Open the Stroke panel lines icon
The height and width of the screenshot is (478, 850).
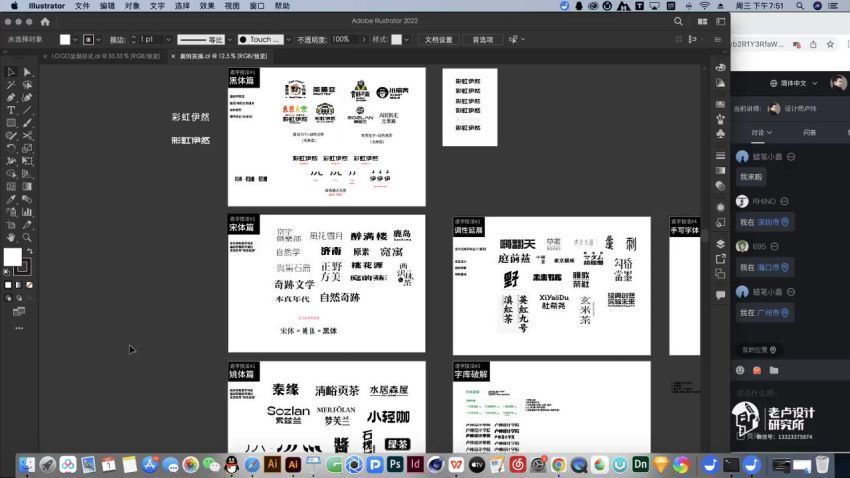(720, 156)
